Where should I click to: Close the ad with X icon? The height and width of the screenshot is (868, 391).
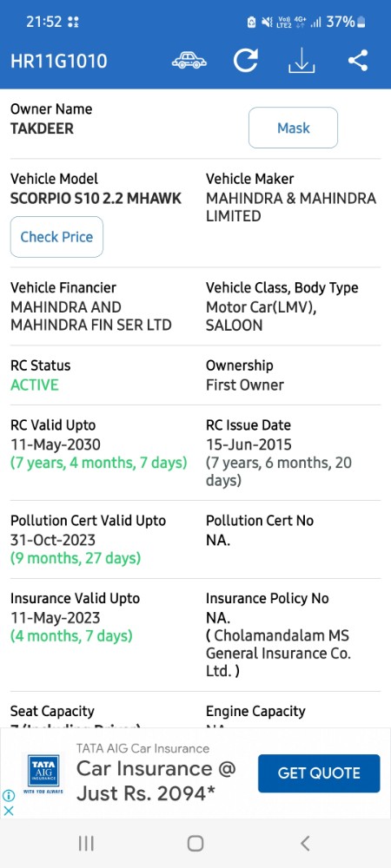[9, 811]
